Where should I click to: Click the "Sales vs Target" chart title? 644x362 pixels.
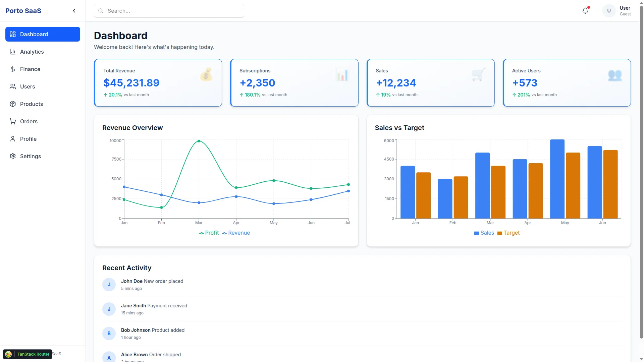point(399,128)
